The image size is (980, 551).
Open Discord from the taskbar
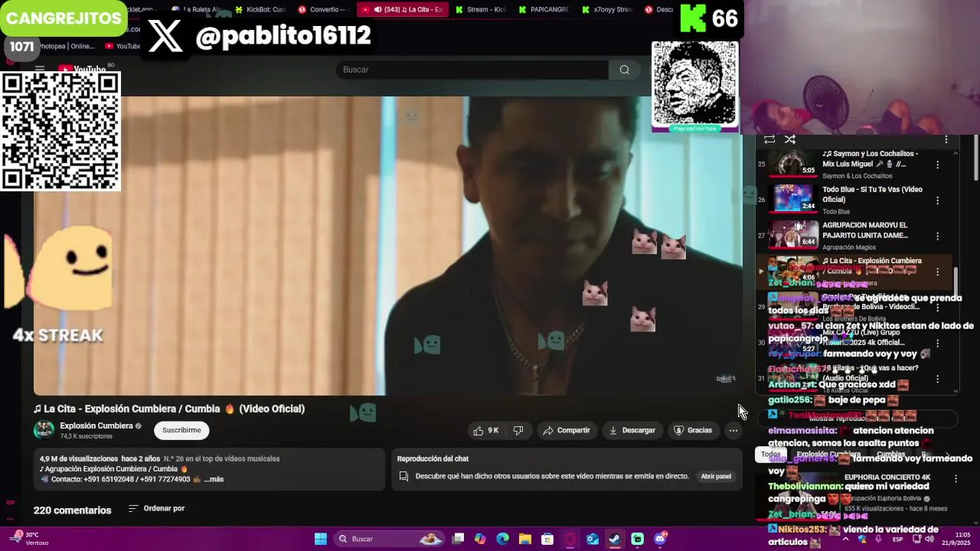point(660,539)
